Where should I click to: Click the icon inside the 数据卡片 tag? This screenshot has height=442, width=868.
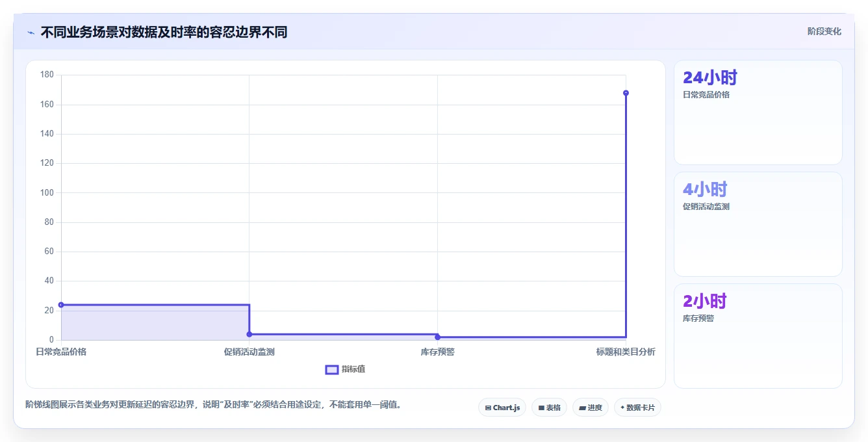click(x=622, y=408)
